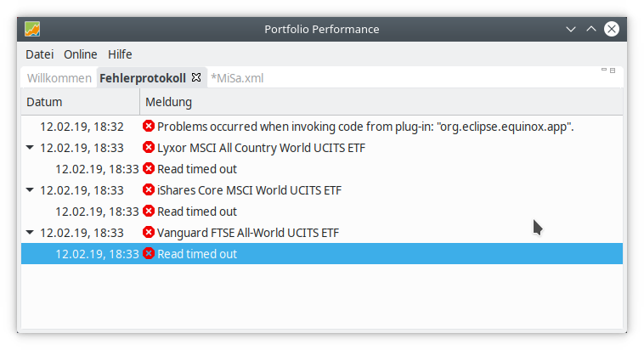This screenshot has height=350, width=644.
Task: Collapse the iShares Core MSCI World entry
Action: pos(31,190)
